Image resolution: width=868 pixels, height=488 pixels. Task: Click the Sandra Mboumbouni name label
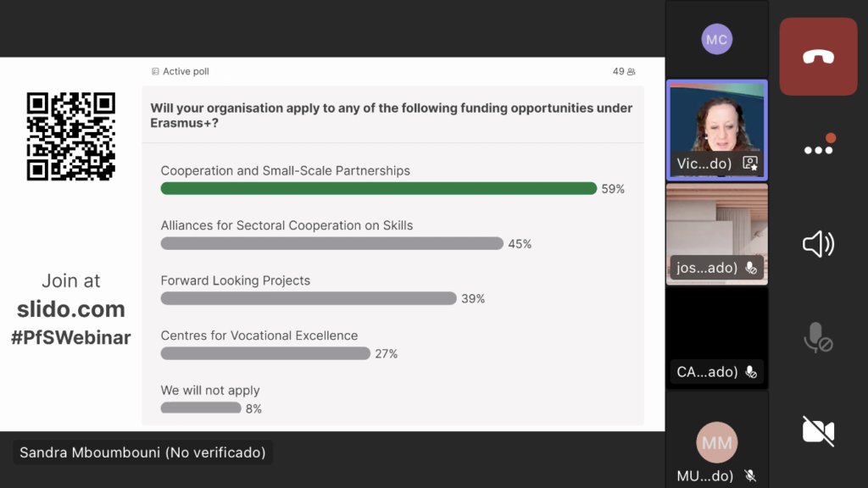click(142, 452)
